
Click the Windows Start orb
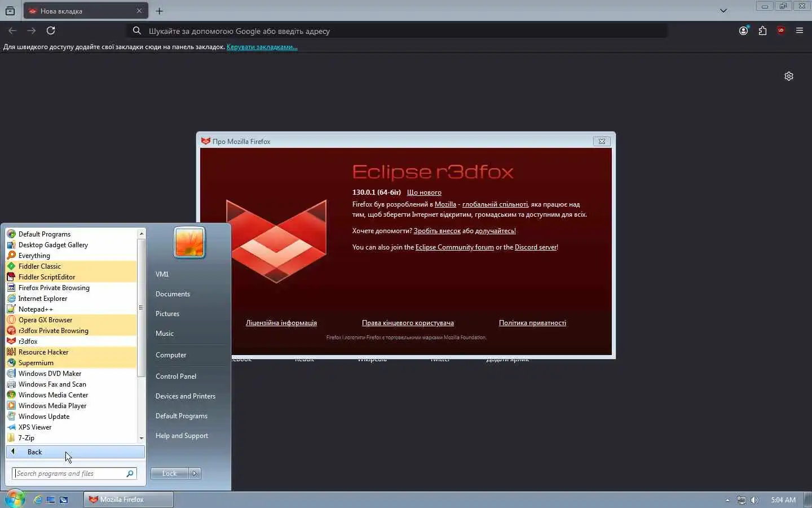(15, 499)
